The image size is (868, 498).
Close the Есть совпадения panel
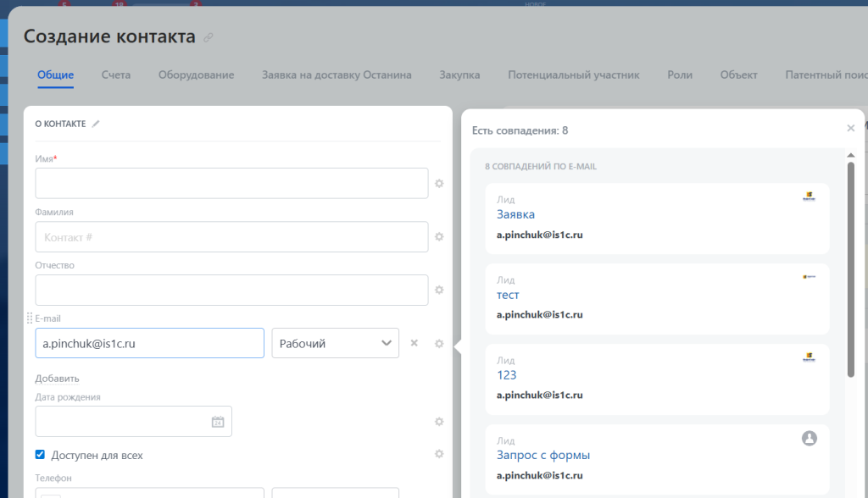(850, 129)
